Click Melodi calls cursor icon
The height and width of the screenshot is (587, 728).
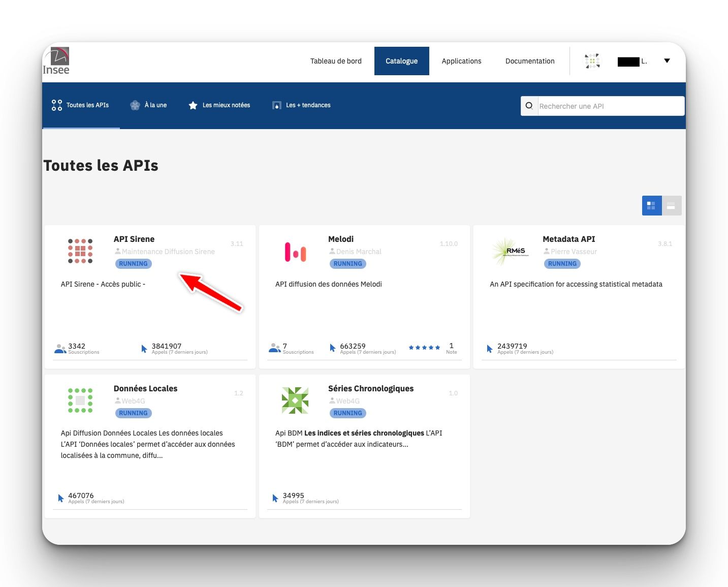point(333,348)
